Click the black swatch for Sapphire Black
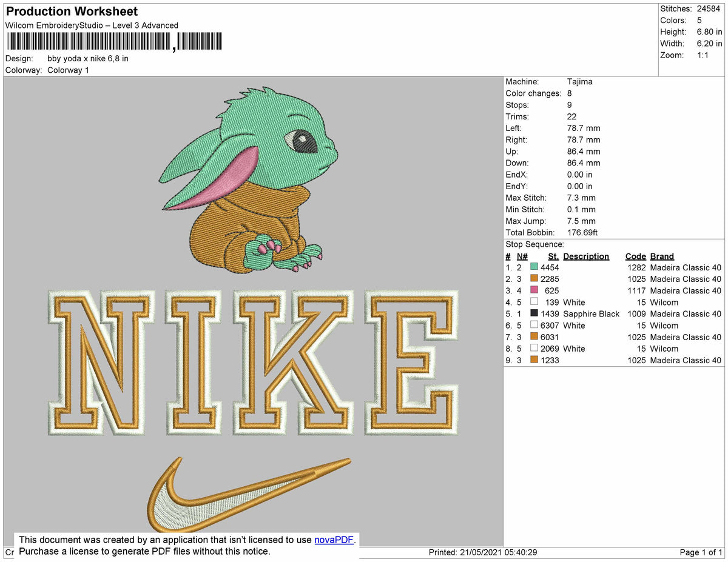 click(x=534, y=313)
